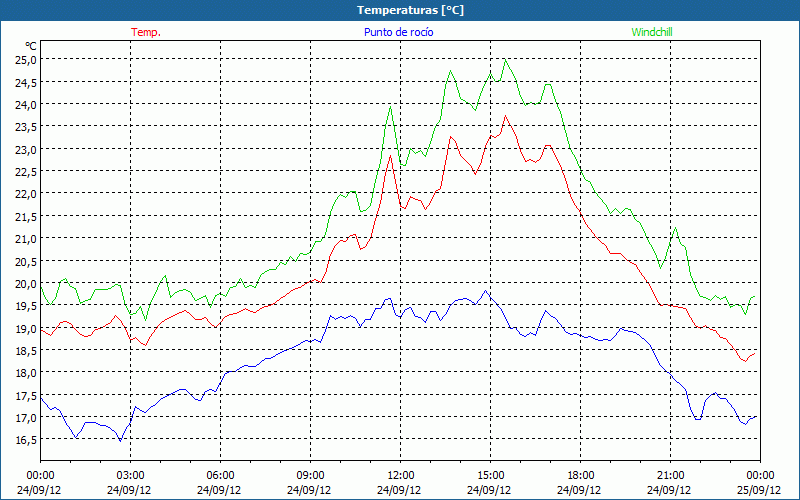Click the 12:00 time axis label
Viewport: 800px width, 500px height.
pos(401,476)
